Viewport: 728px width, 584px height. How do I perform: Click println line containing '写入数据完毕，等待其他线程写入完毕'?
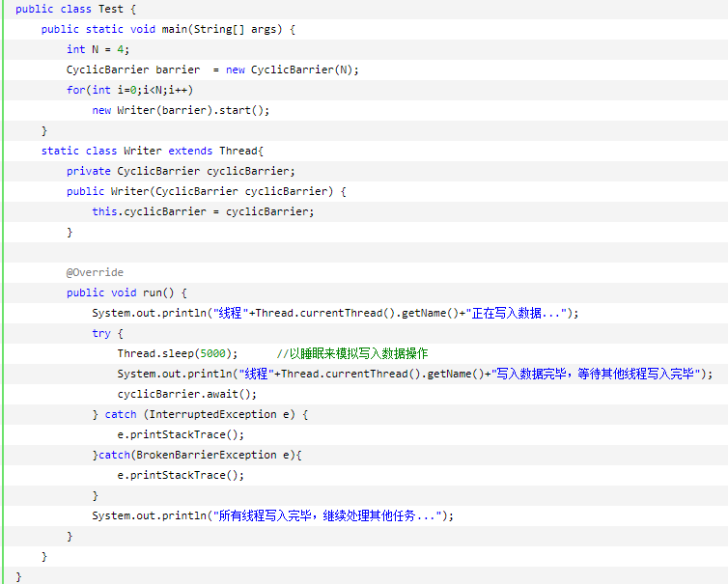[415, 375]
